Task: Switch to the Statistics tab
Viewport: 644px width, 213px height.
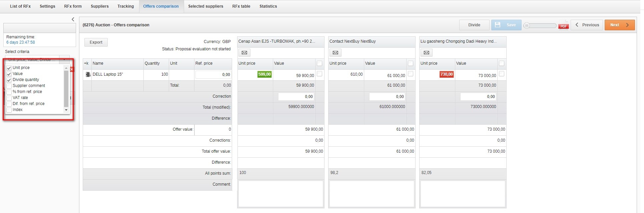Action: click(268, 6)
